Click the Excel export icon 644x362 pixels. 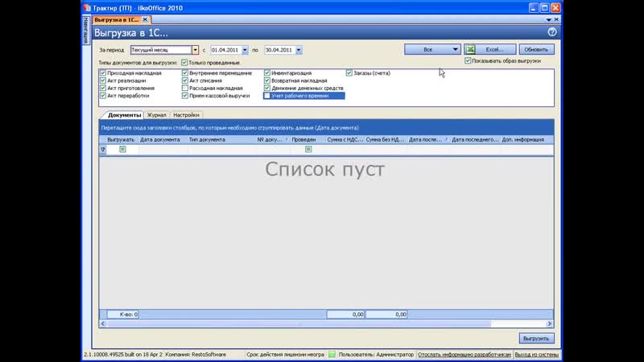[x=470, y=49]
